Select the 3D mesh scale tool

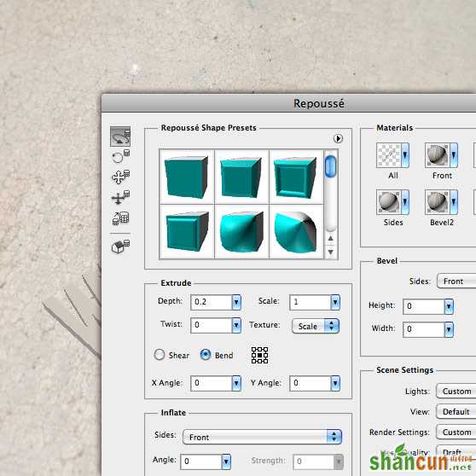pos(120,218)
